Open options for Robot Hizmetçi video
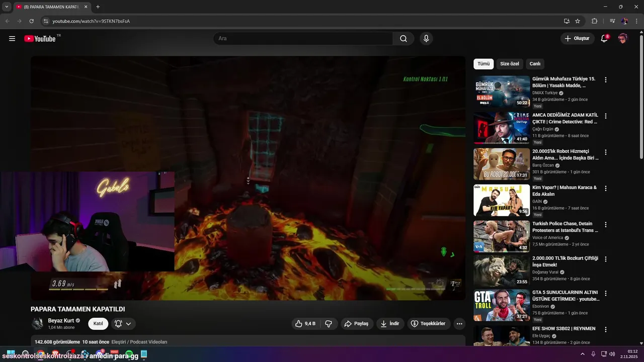Image resolution: width=644 pixels, height=362 pixels. tap(606, 152)
